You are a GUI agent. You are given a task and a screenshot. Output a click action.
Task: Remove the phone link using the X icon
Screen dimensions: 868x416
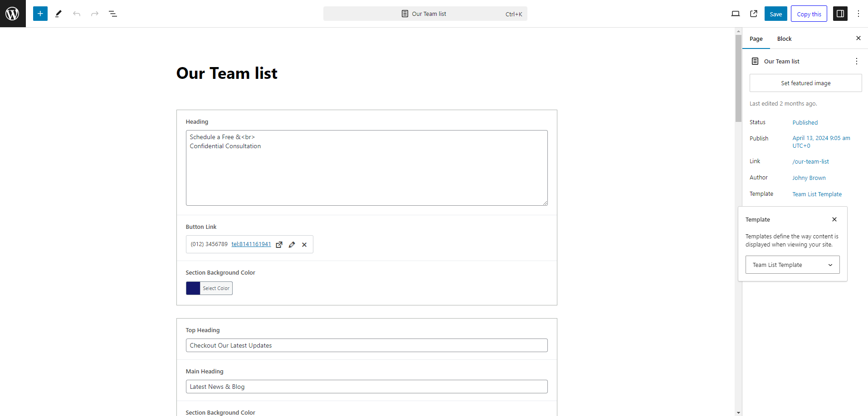click(x=304, y=244)
